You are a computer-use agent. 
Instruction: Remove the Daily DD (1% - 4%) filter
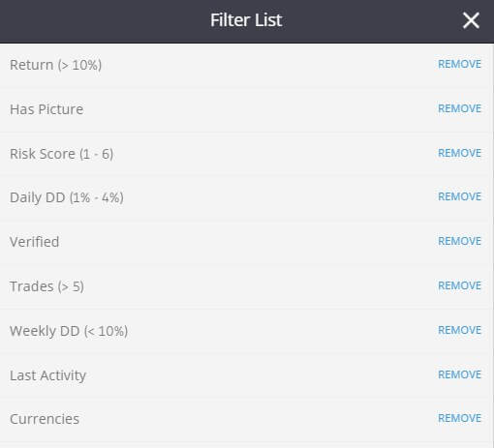point(459,196)
